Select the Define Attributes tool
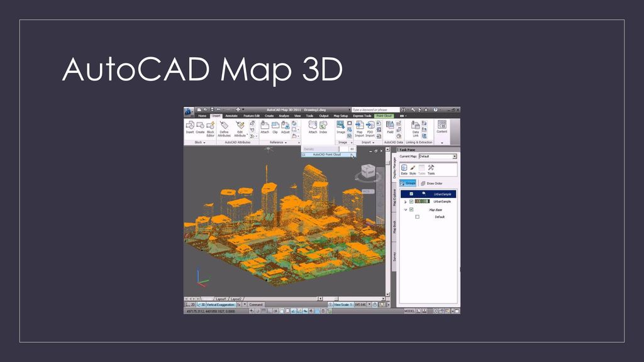This screenshot has height=362, width=644. [x=224, y=128]
